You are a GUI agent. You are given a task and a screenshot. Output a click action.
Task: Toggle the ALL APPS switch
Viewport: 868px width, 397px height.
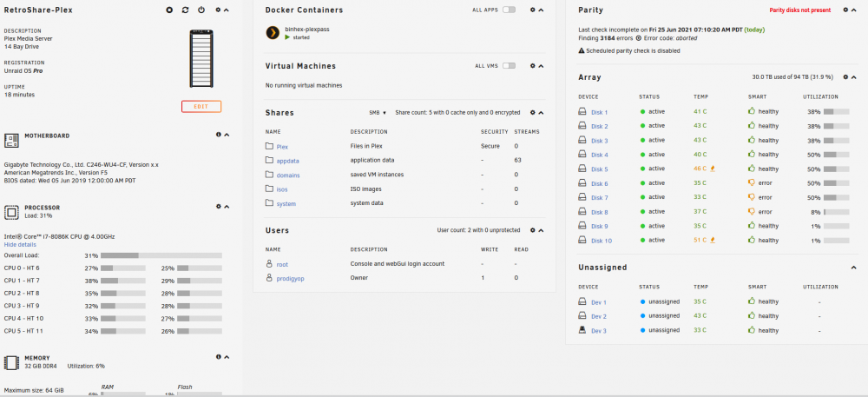509,10
